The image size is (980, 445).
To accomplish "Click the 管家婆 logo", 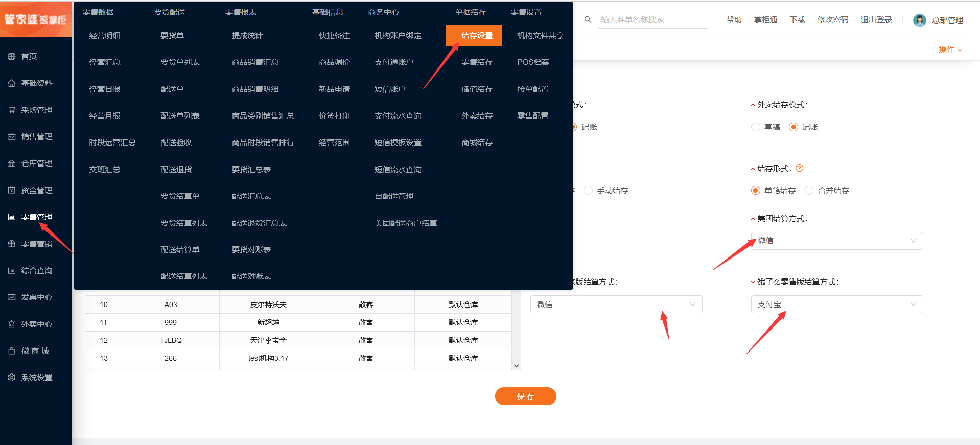I will tap(36, 19).
